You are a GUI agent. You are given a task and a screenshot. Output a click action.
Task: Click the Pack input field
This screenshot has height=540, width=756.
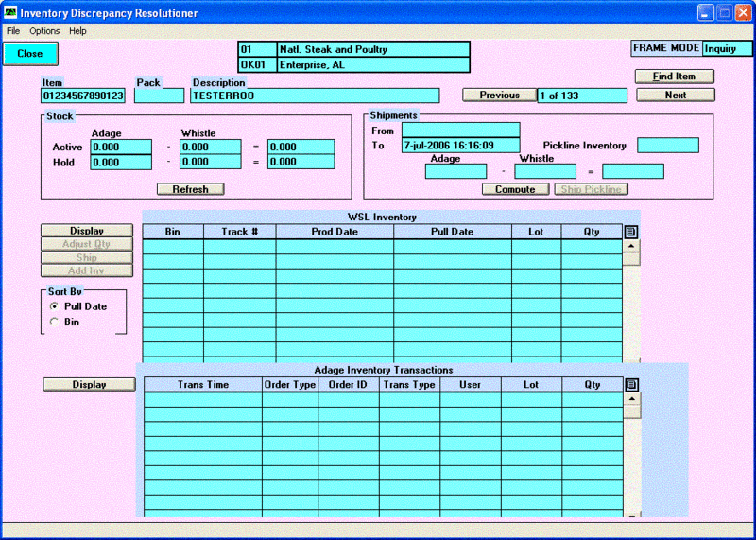(x=159, y=96)
